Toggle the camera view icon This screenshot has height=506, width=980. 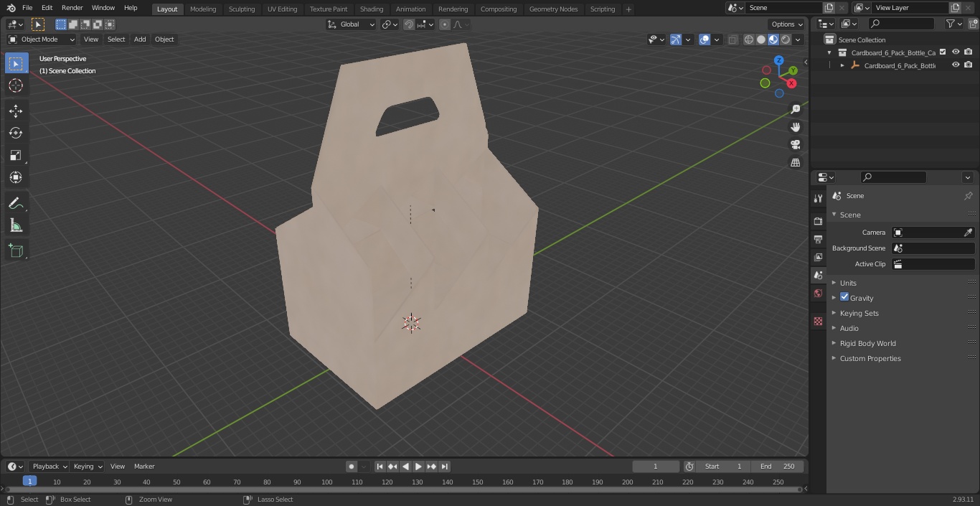click(795, 145)
